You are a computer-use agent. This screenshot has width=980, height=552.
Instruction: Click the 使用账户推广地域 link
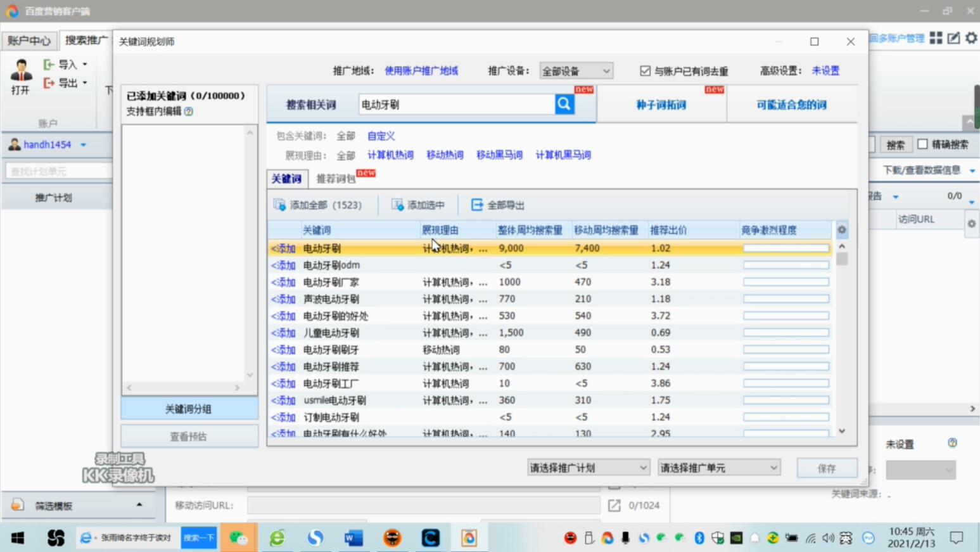(x=421, y=71)
